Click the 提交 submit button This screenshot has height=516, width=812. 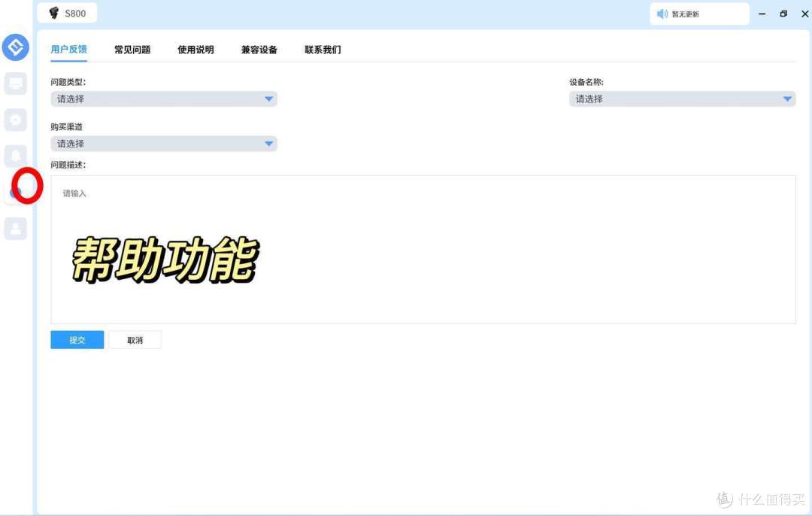(x=77, y=340)
